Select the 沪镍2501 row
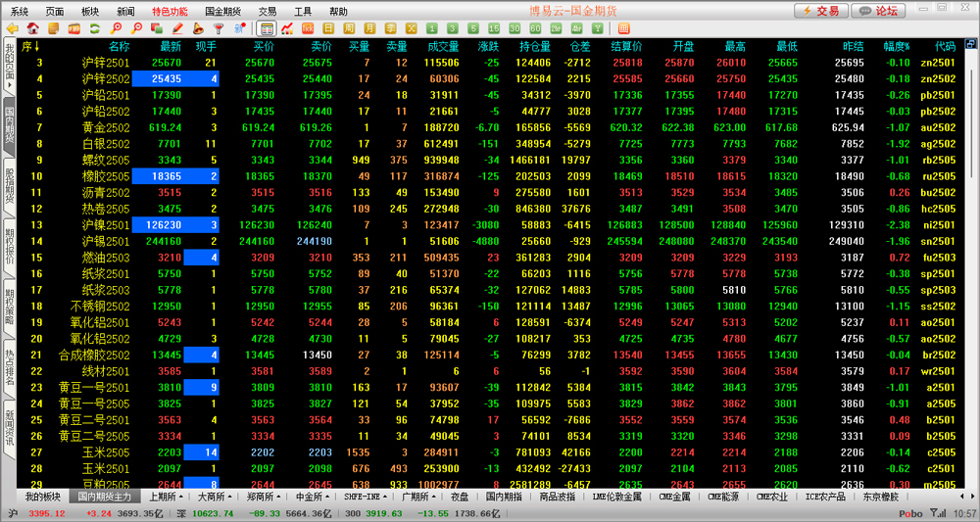Image resolution: width=980 pixels, height=522 pixels. pyautogui.click(x=490, y=225)
